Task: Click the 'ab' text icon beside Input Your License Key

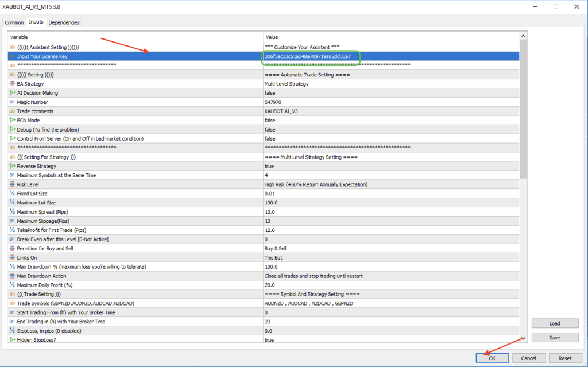Action: coord(11,56)
